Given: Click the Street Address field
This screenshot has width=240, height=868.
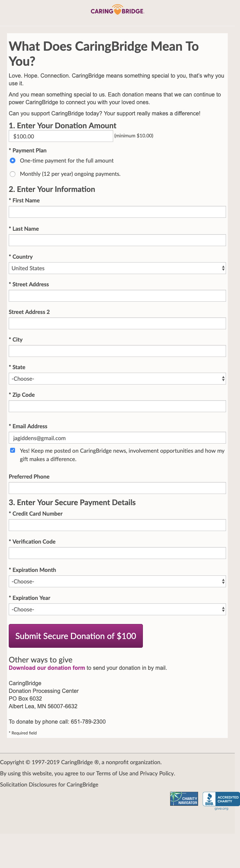Looking at the screenshot, I should coord(117,296).
